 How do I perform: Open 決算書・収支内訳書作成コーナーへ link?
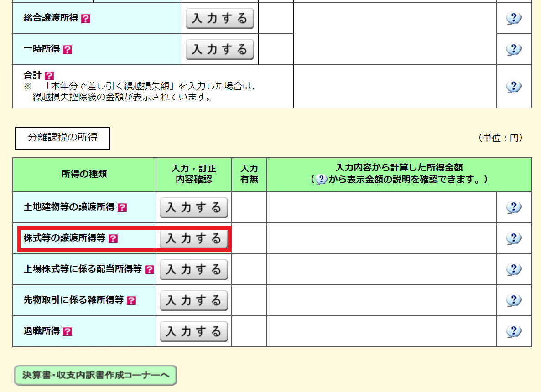(x=95, y=376)
